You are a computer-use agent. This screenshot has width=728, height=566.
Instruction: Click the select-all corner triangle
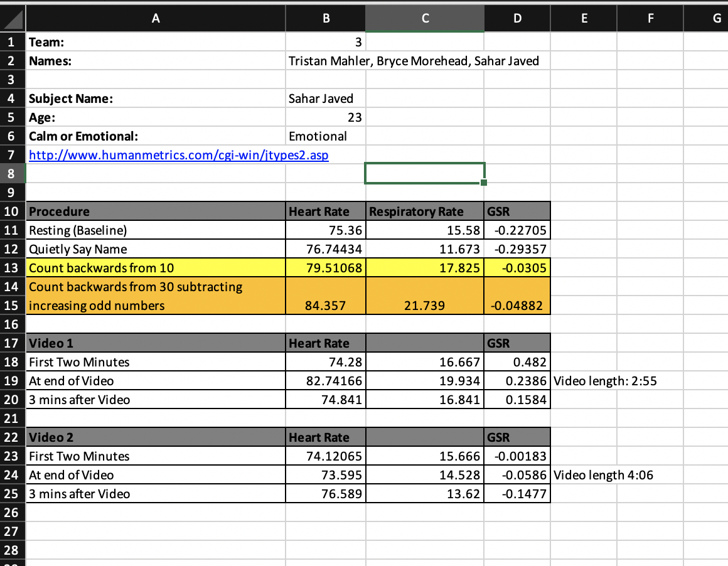click(13, 19)
